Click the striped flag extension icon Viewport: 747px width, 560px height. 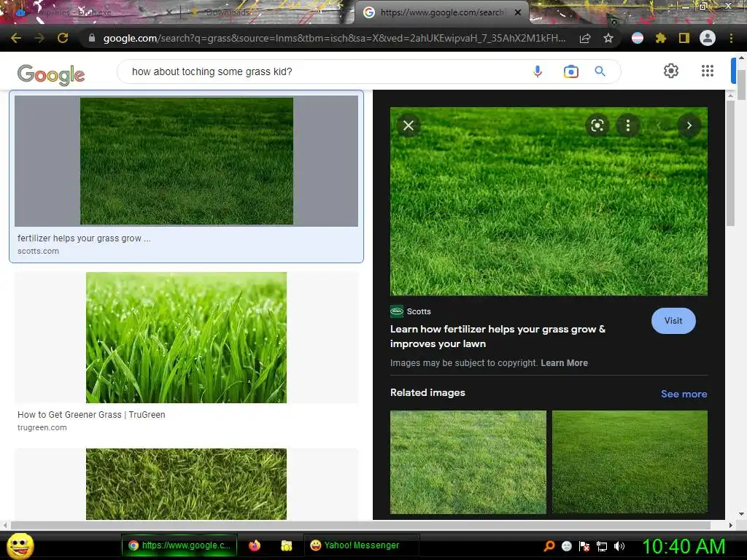(x=638, y=38)
